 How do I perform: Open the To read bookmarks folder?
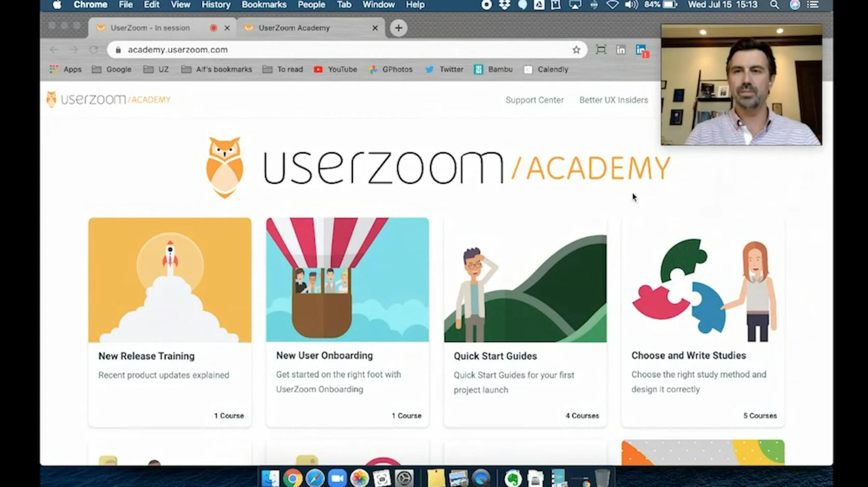coord(283,69)
